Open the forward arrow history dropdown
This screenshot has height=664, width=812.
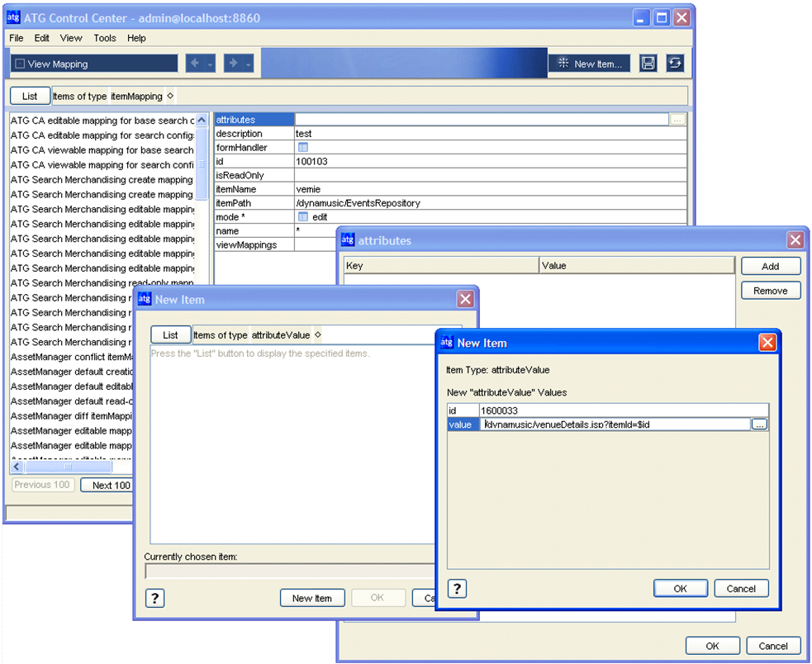[248, 64]
